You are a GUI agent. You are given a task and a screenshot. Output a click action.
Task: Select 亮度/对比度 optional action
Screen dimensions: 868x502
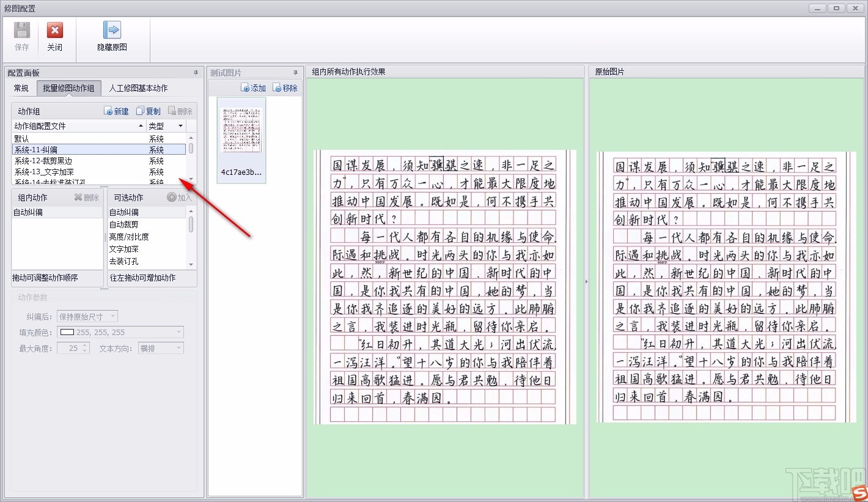[x=147, y=237]
